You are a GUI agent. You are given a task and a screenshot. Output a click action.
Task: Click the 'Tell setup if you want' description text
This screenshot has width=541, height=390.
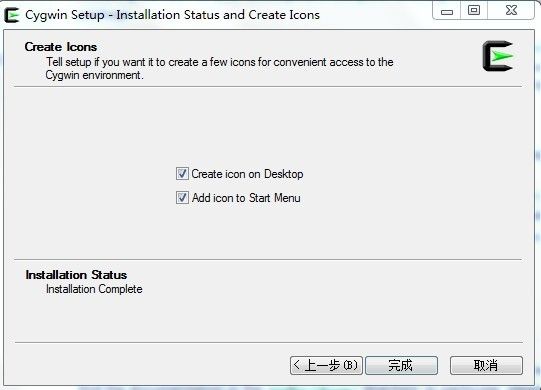click(x=219, y=68)
